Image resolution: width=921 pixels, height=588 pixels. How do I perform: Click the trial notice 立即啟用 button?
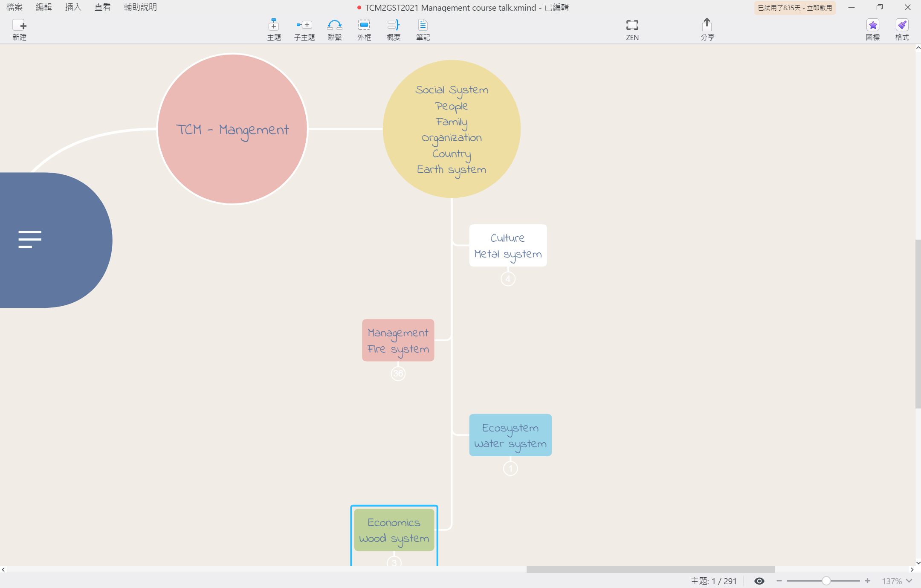pyautogui.click(x=795, y=8)
